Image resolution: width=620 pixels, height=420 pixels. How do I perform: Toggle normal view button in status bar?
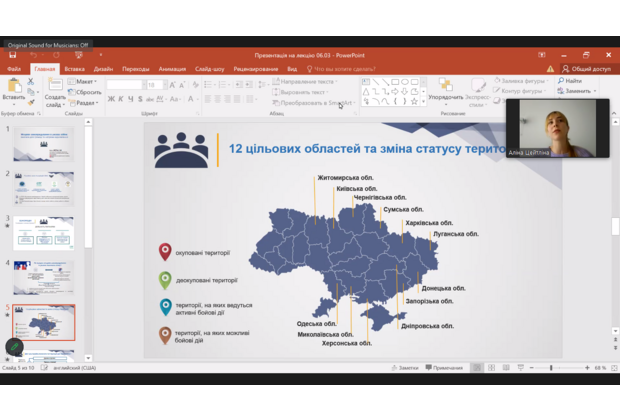pos(477,368)
